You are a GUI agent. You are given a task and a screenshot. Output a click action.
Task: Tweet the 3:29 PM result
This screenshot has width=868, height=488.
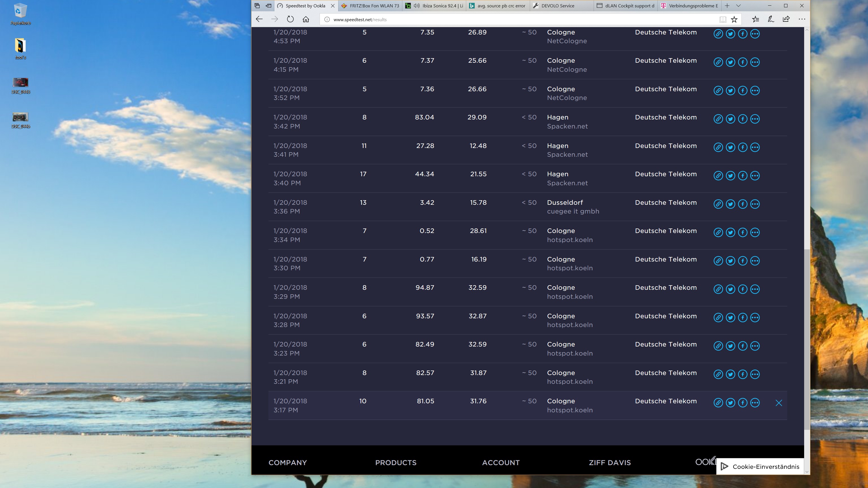[730, 289]
